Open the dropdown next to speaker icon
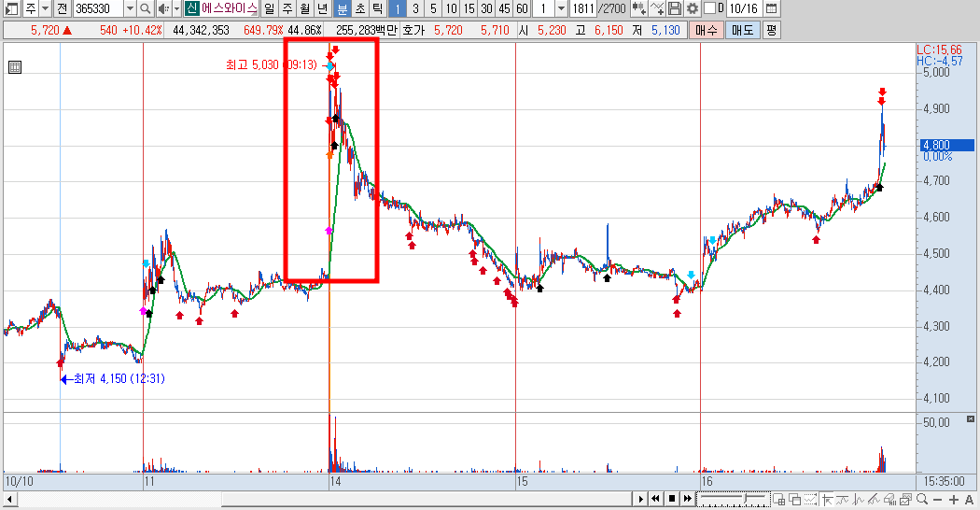 click(177, 8)
